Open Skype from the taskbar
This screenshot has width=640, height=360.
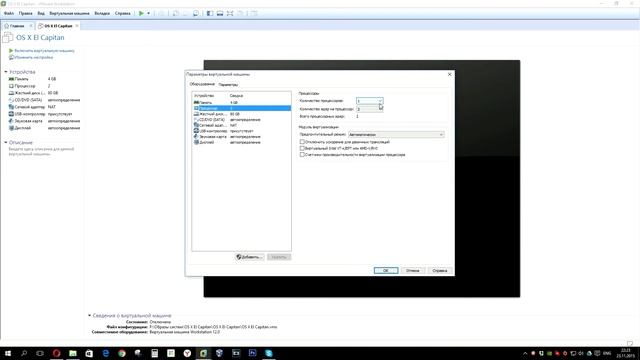pos(269,353)
